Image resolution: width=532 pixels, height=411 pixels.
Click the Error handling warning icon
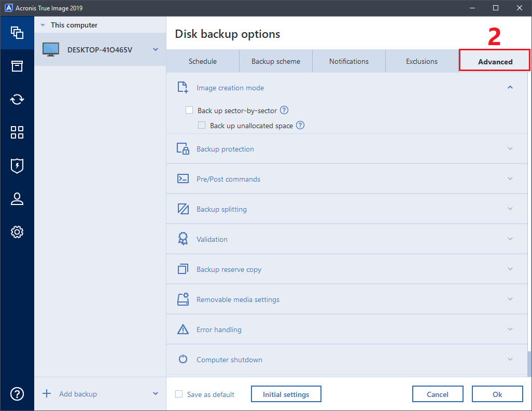point(183,329)
